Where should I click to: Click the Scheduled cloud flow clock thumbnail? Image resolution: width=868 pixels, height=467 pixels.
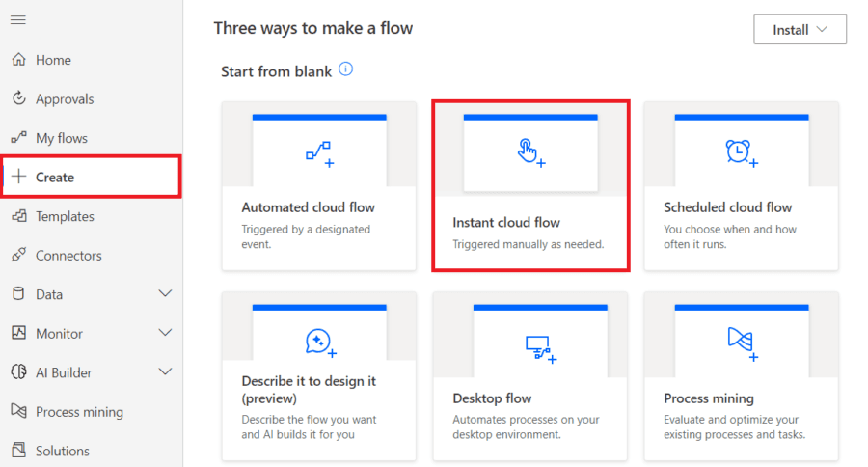[x=741, y=151]
